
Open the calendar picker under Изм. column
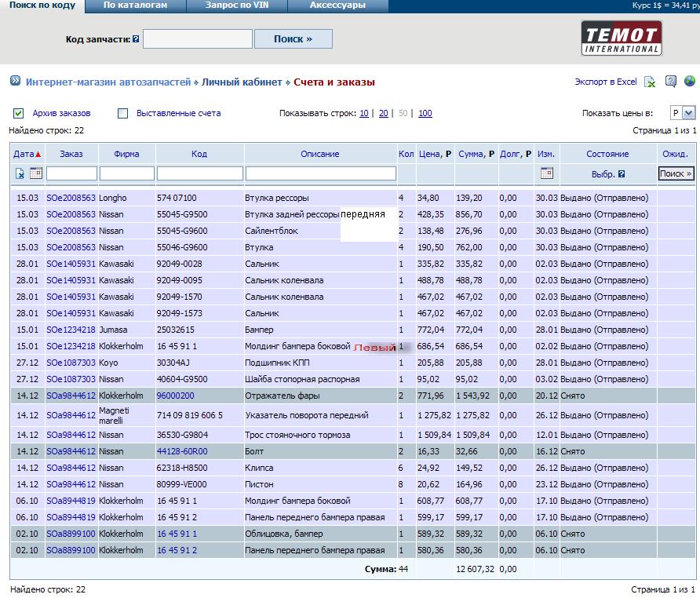[546, 173]
